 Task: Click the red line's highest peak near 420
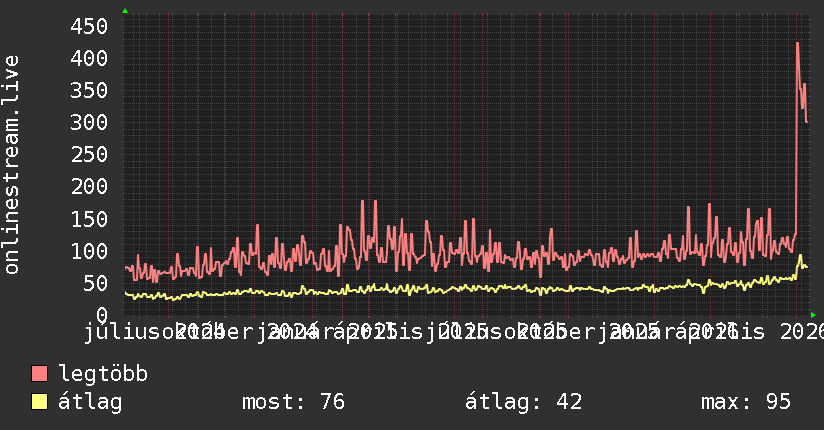point(798,44)
